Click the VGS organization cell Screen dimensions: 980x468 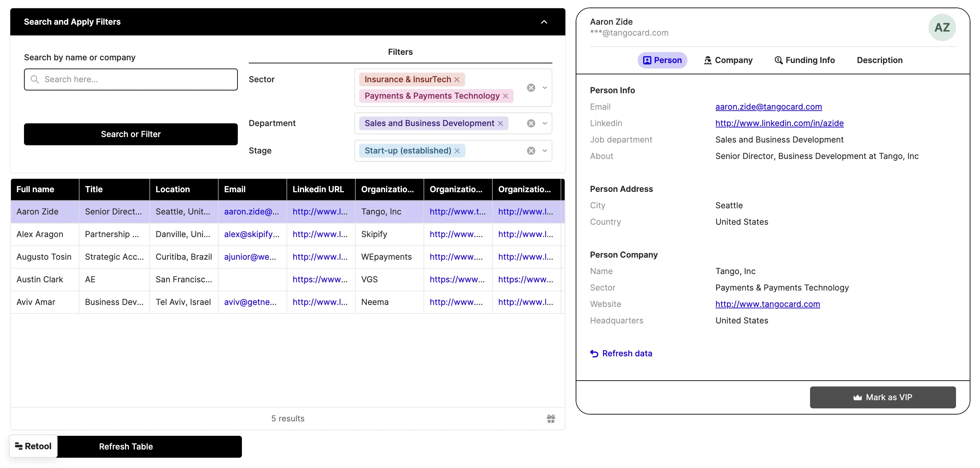point(389,280)
